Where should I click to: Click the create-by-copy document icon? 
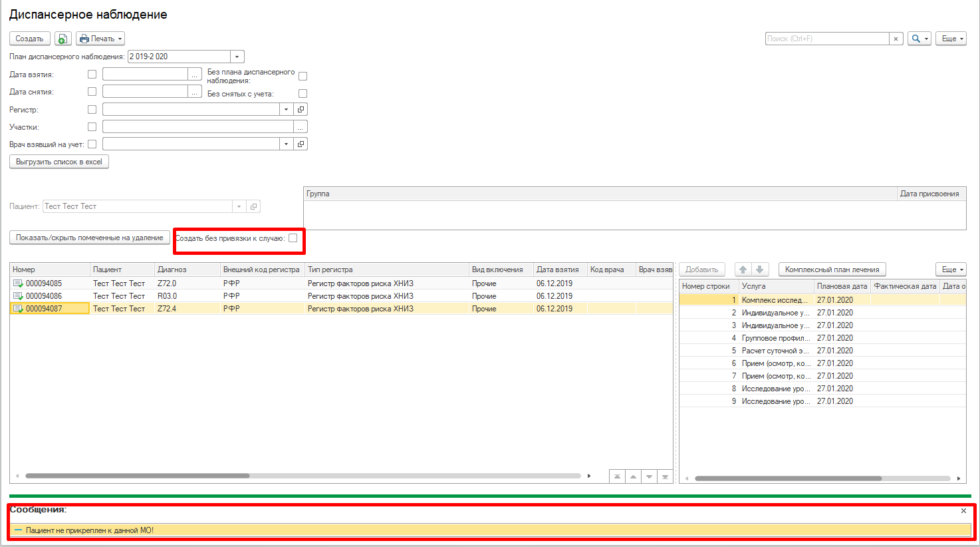[x=63, y=39]
